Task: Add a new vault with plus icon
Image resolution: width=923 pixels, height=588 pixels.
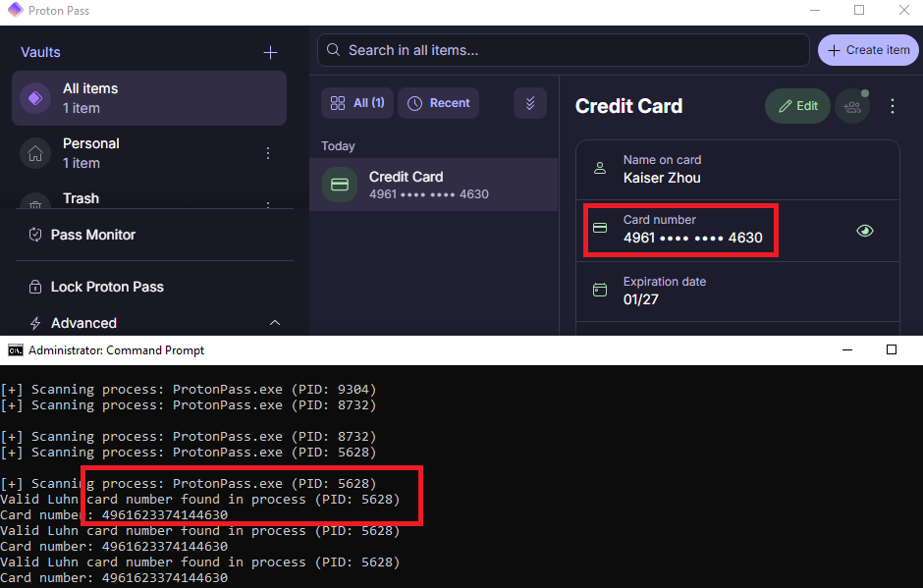Action: coord(270,53)
